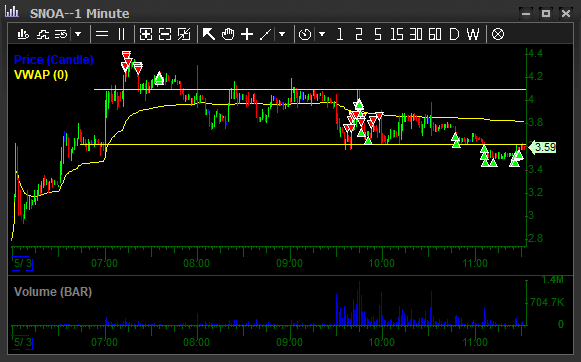Click the clock time-range icon

pos(305,34)
